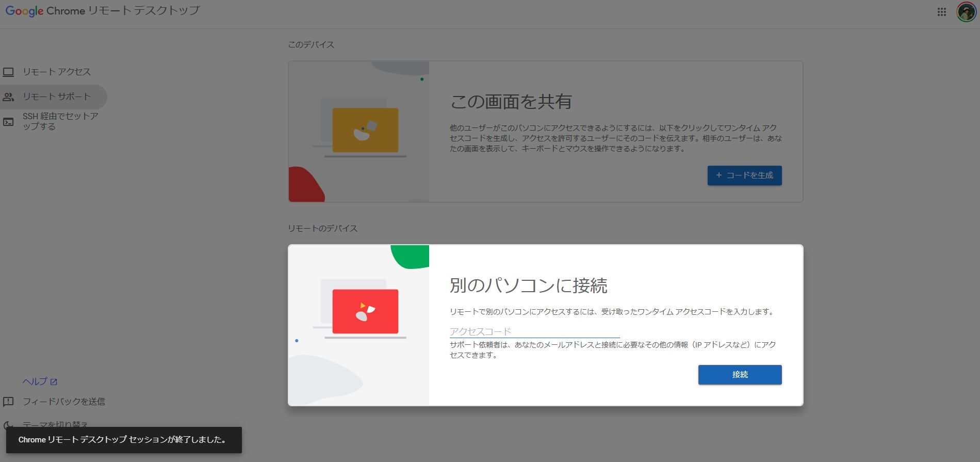The image size is (980, 462).
Task: Click the リモートのデバイス section label
Action: tap(322, 229)
